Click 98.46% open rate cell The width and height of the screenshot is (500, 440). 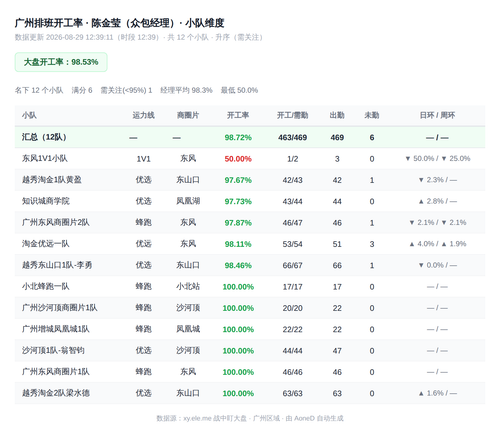[x=238, y=265]
